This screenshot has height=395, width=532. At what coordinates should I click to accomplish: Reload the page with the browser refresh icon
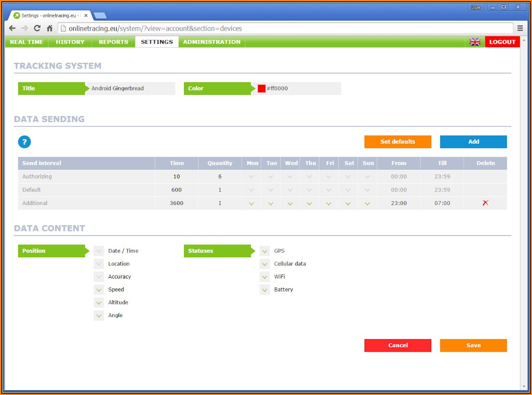pyautogui.click(x=37, y=29)
